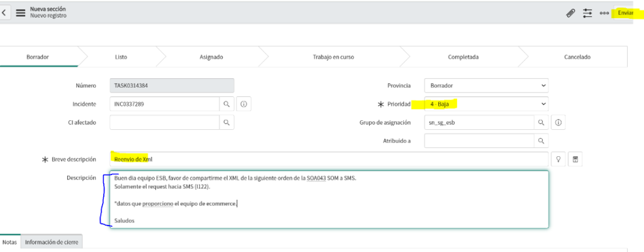Select the Notas tab
This screenshot has width=644, height=252.
click(10, 242)
